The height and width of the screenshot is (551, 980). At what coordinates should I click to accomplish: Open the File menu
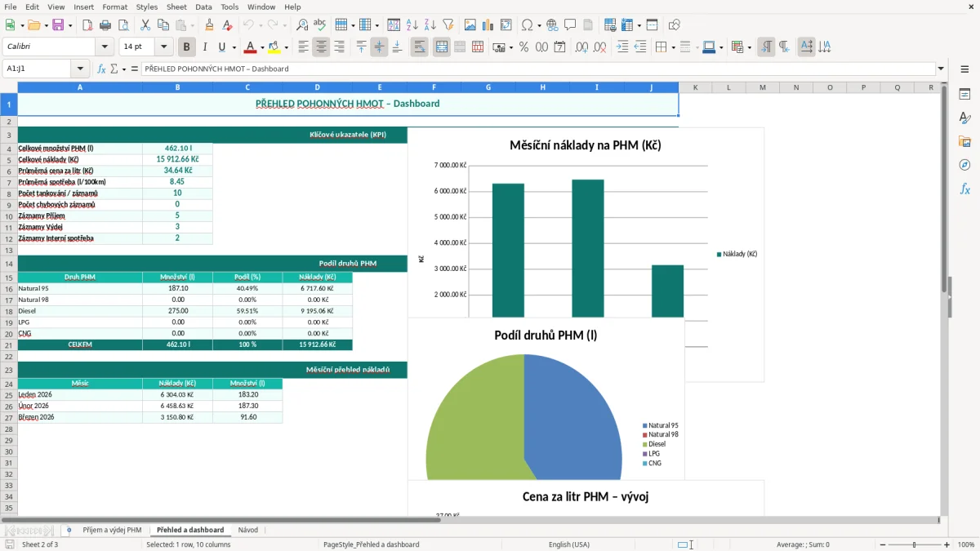pyautogui.click(x=10, y=7)
